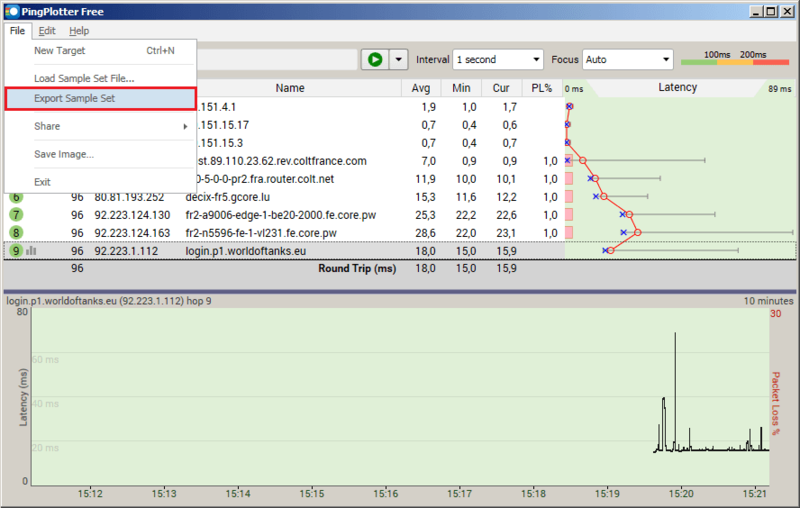Open the Help menu
Viewport: 800px width, 508px height.
[78, 31]
